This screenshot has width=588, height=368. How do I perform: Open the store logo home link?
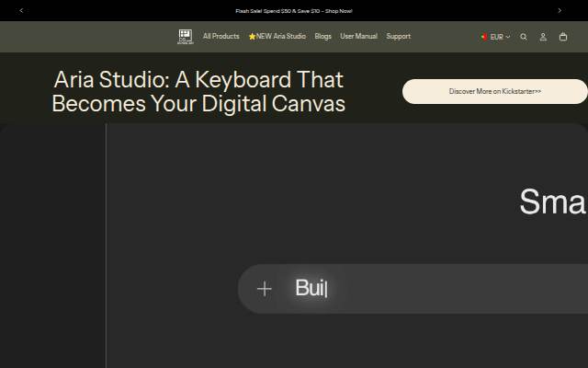tap(186, 37)
